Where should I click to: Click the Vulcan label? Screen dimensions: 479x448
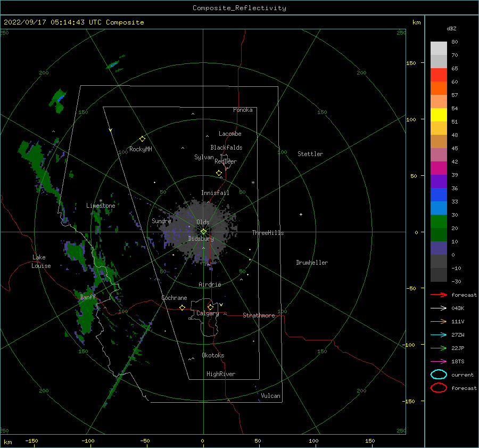(270, 396)
